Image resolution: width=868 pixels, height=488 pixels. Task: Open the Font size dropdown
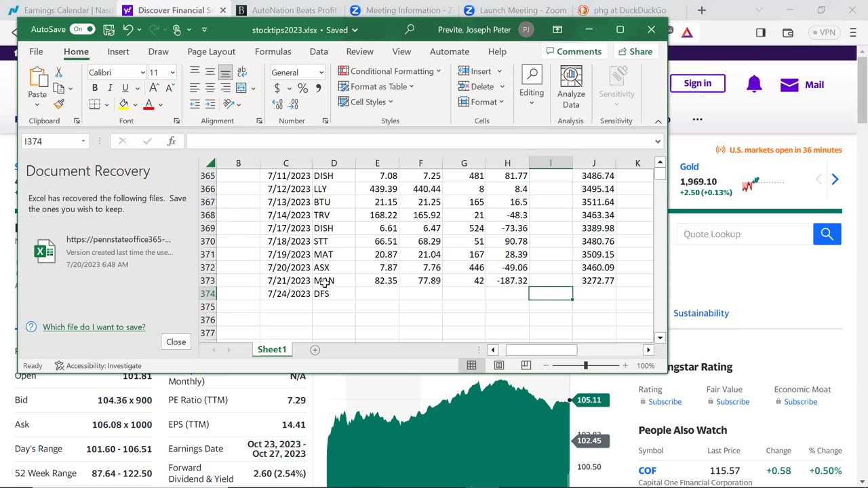point(172,73)
